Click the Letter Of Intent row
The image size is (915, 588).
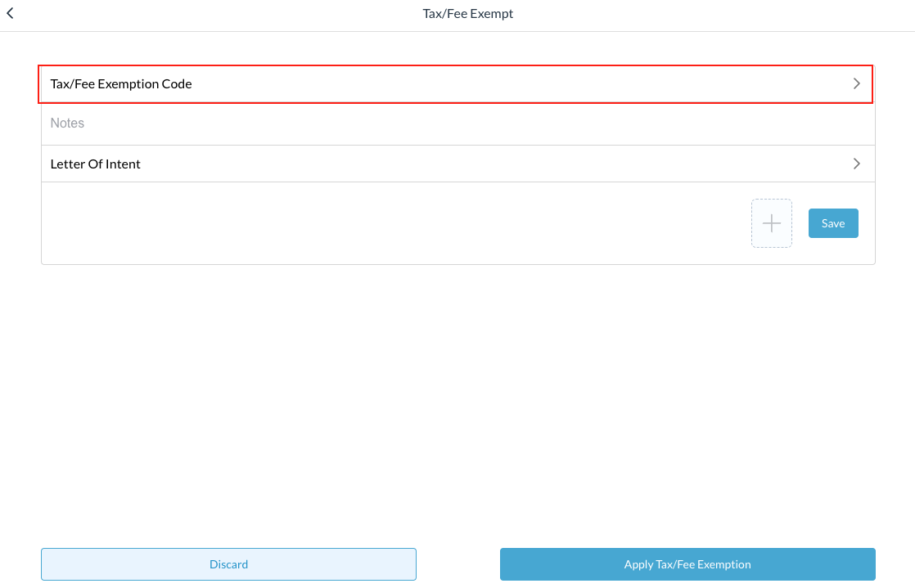click(457, 164)
